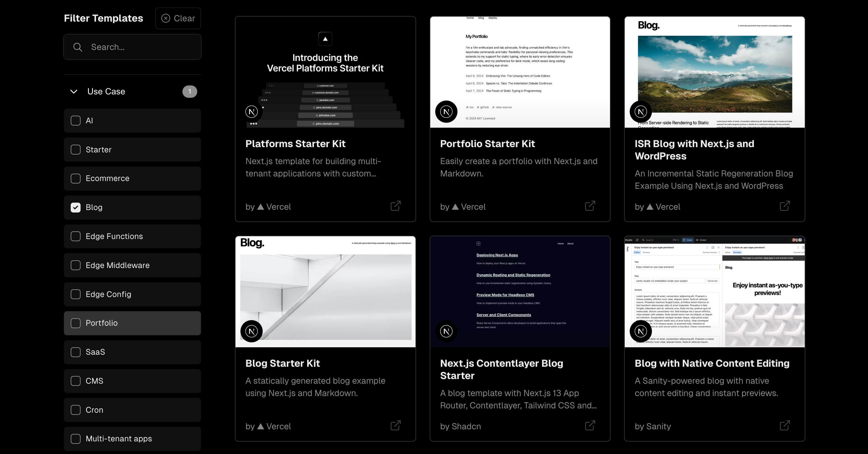
Task: Open external link icon on Platforms Starter Kit card
Action: click(396, 206)
